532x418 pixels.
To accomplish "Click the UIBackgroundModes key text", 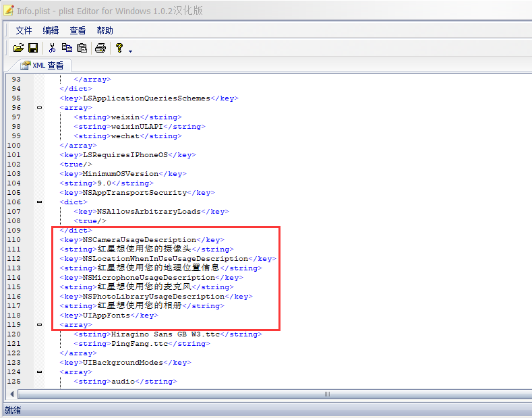I will [123, 363].
